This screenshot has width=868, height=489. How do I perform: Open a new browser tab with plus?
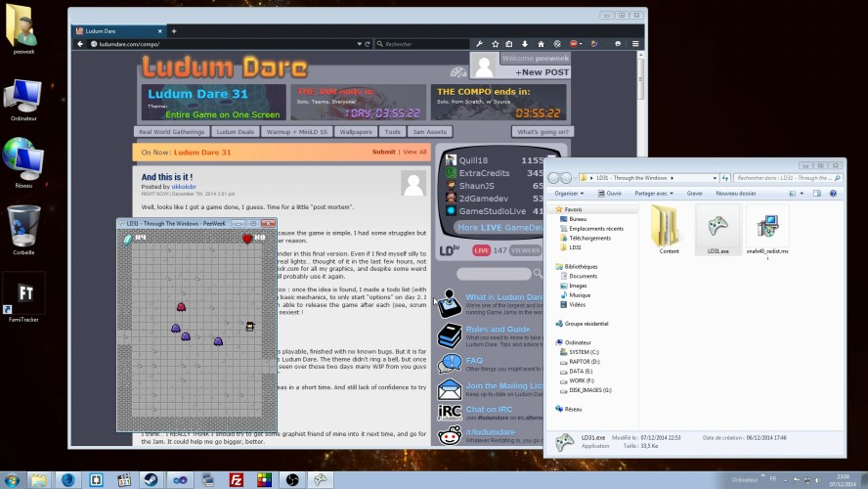[174, 31]
